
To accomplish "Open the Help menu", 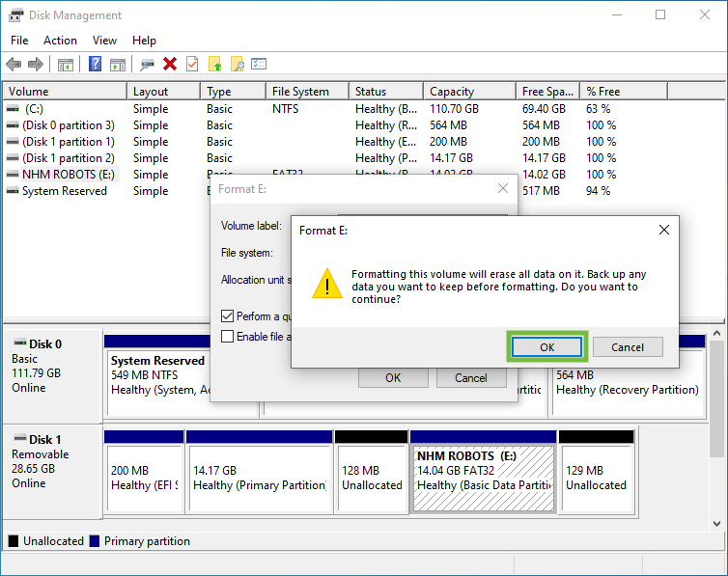I will click(x=144, y=41).
